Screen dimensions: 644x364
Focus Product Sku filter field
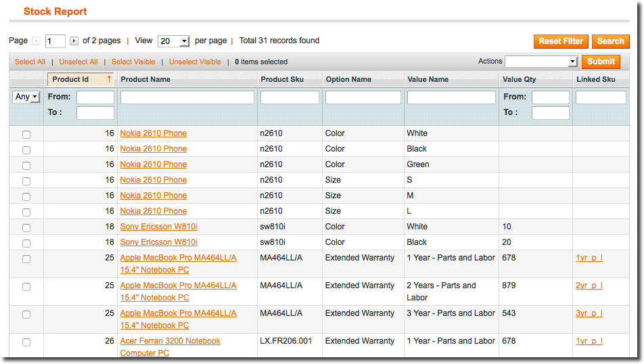pyautogui.click(x=290, y=97)
